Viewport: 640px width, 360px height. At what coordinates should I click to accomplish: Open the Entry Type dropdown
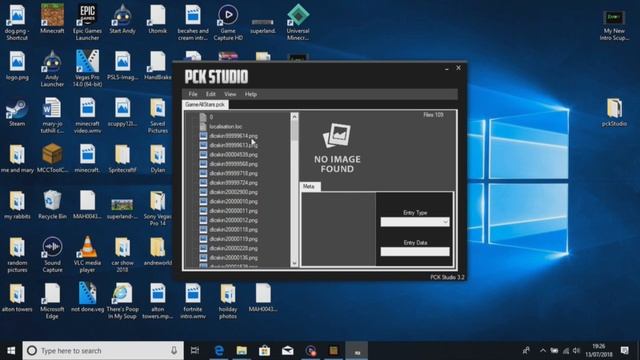click(415, 222)
